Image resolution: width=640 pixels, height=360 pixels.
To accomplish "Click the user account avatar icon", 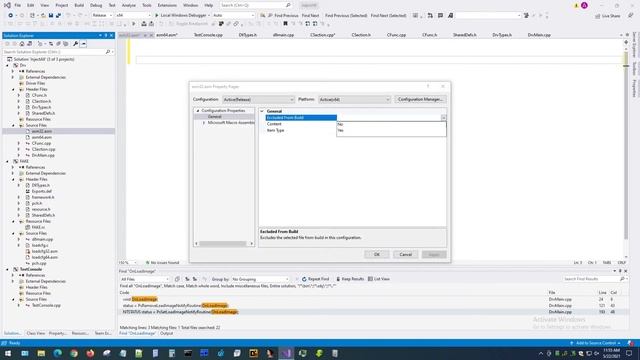I will [x=584, y=5].
